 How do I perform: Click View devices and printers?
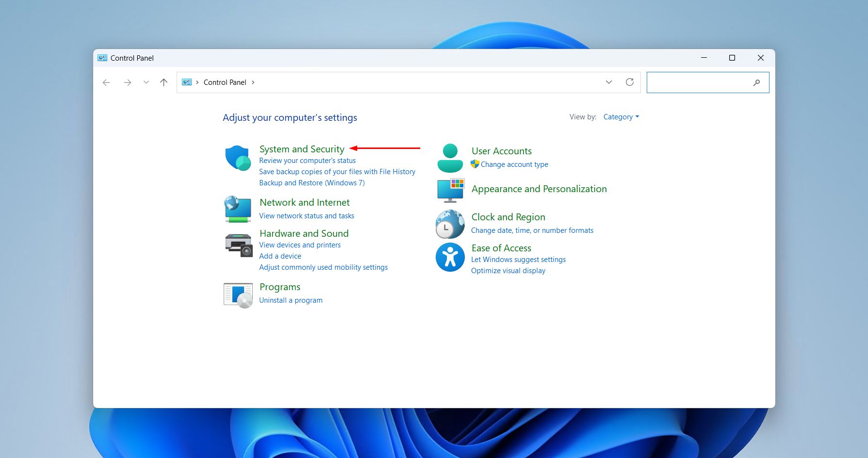tap(300, 245)
